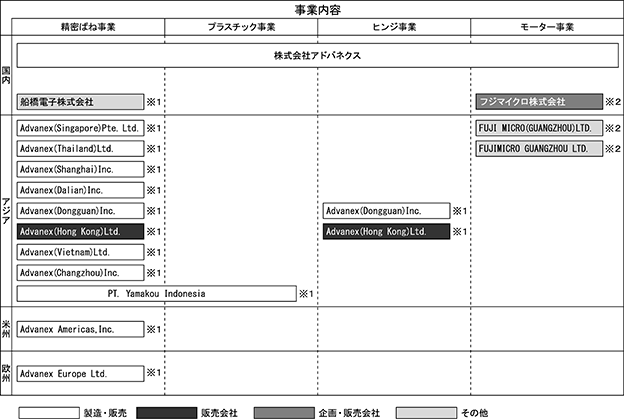Click the PT. Yamakou Indonesia box
624x419 pixels.
pyautogui.click(x=156, y=294)
